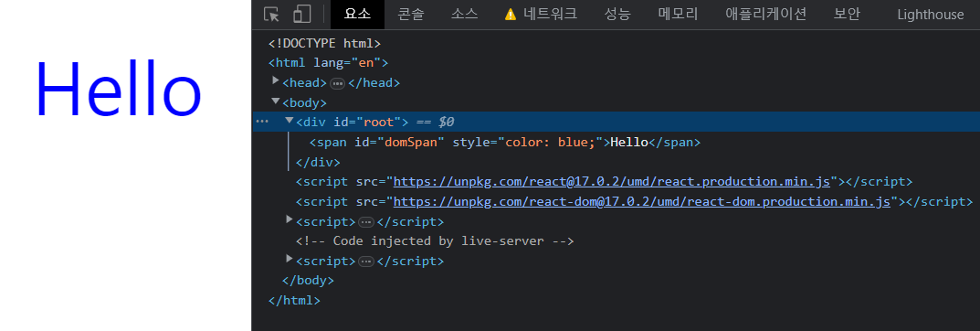Viewport: 980px width, 331px height.
Task: Select the closing /body tag
Action: click(308, 281)
